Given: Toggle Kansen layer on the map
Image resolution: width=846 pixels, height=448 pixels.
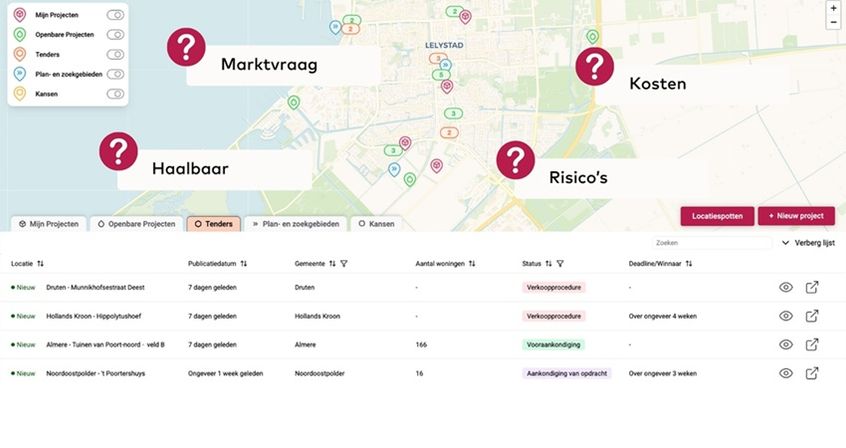Looking at the screenshot, I should click(116, 94).
